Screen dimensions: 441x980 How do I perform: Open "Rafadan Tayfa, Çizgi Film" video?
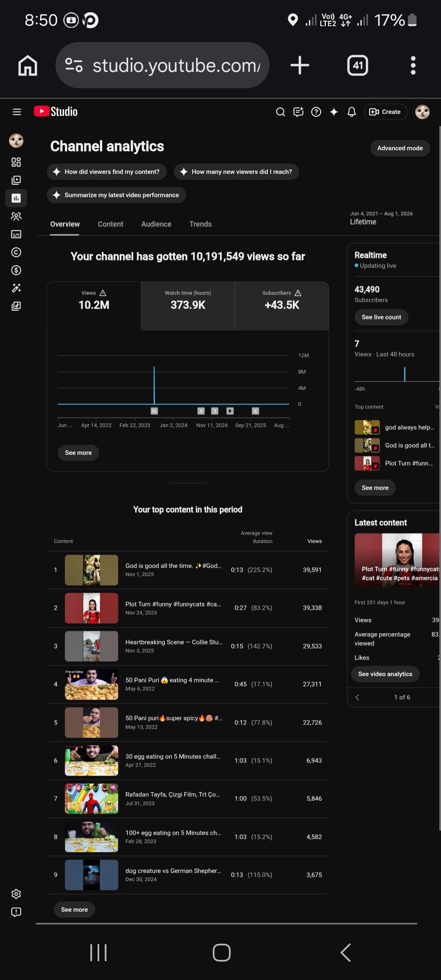point(188,799)
